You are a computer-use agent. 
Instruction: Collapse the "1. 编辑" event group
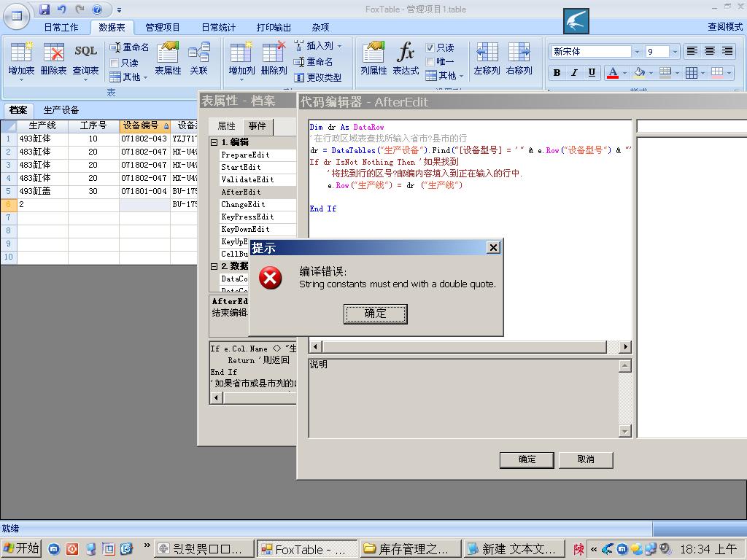coord(214,142)
